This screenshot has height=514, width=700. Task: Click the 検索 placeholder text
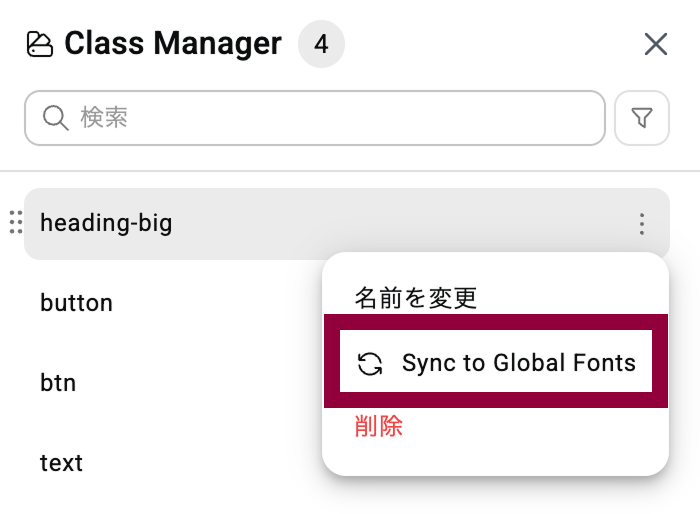[104, 119]
